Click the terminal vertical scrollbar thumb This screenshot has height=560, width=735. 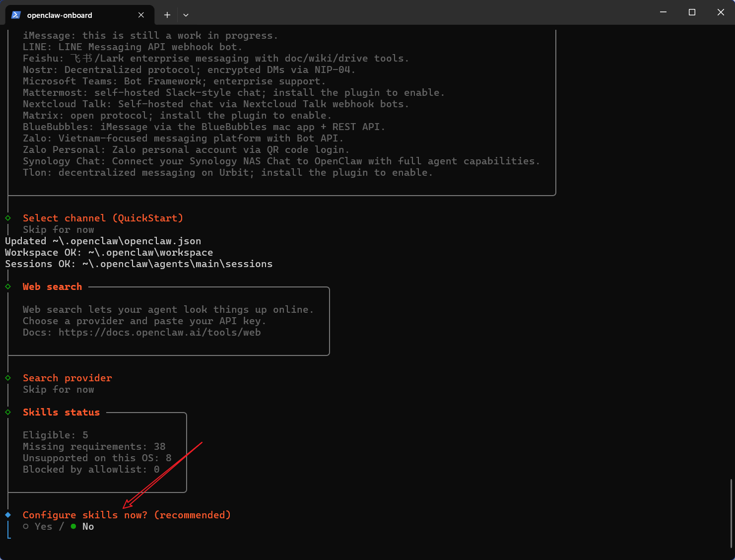point(731,513)
